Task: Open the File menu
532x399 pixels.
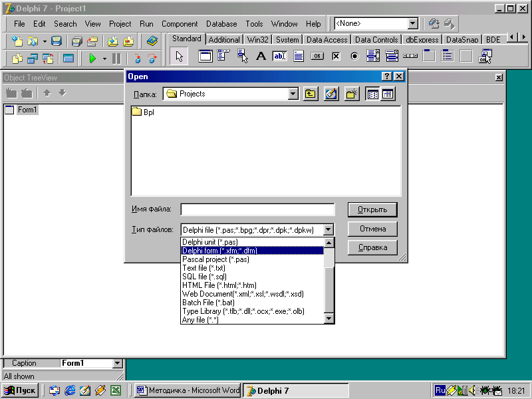Action: coord(19,24)
